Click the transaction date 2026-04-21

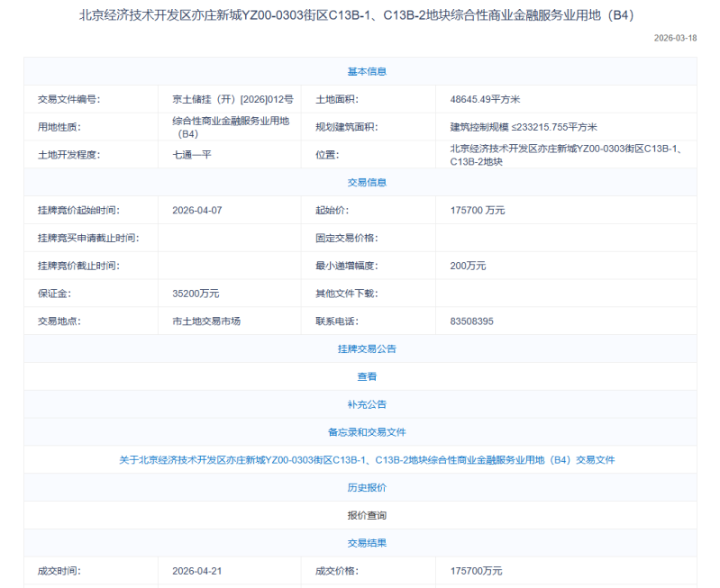coord(196,571)
